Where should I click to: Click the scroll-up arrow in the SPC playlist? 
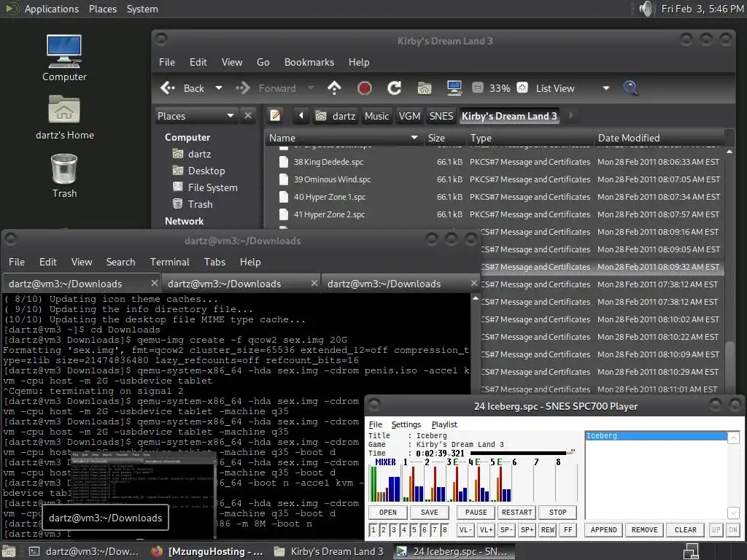coord(733,437)
